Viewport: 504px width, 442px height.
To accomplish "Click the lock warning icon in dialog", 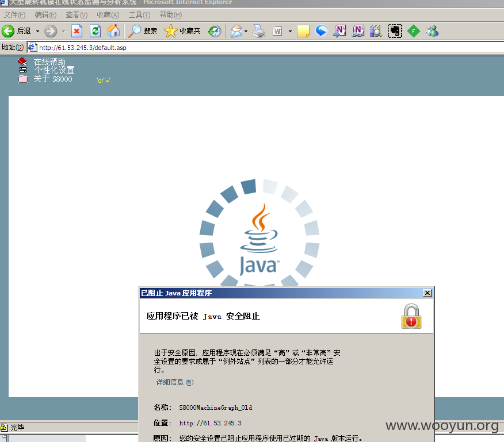I will (x=411, y=316).
